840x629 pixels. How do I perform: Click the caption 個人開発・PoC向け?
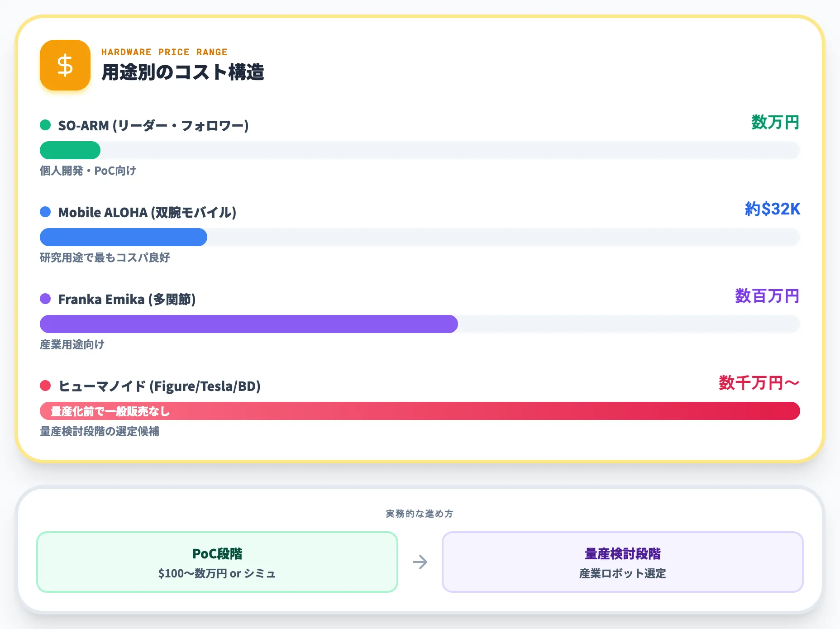click(x=88, y=171)
